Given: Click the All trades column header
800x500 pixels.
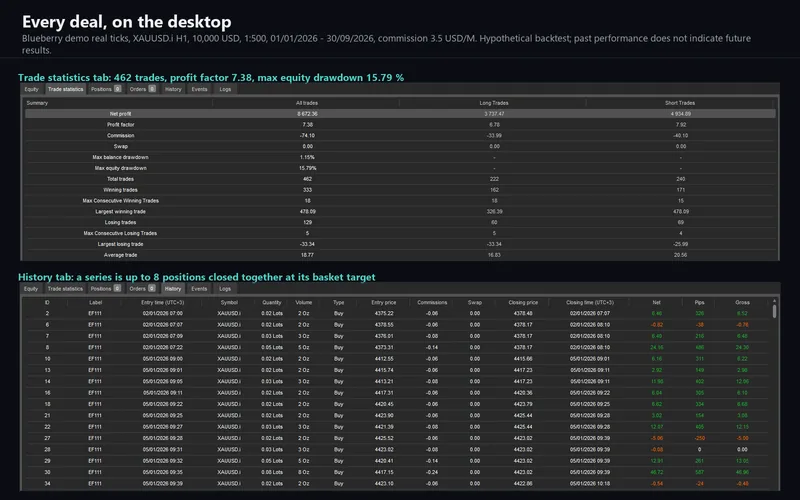Looking at the screenshot, I should [x=307, y=103].
